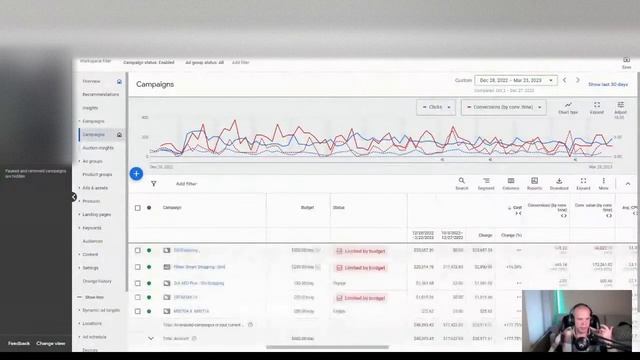Viewport: 640px width, 360px height.
Task: Open the Segment menu icon
Action: [x=486, y=184]
